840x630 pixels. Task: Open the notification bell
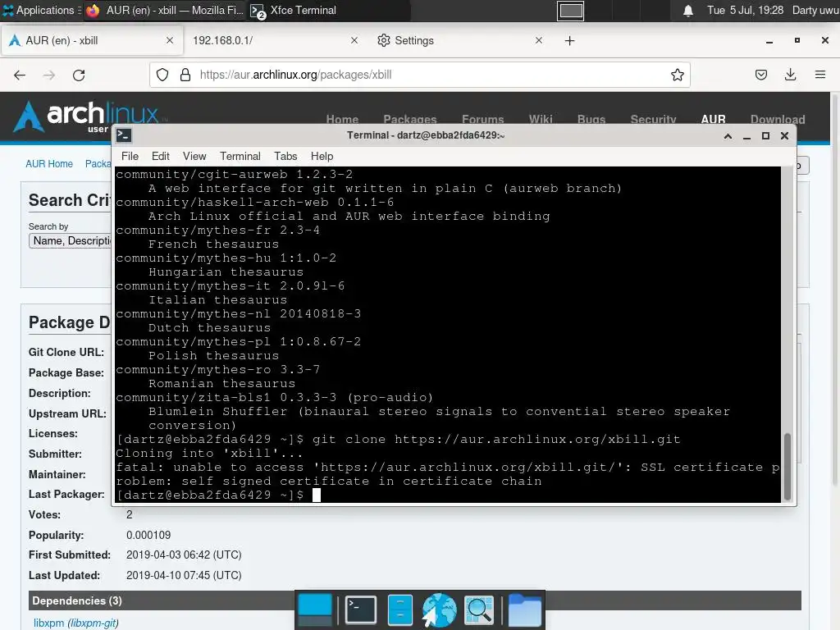[x=688, y=11]
